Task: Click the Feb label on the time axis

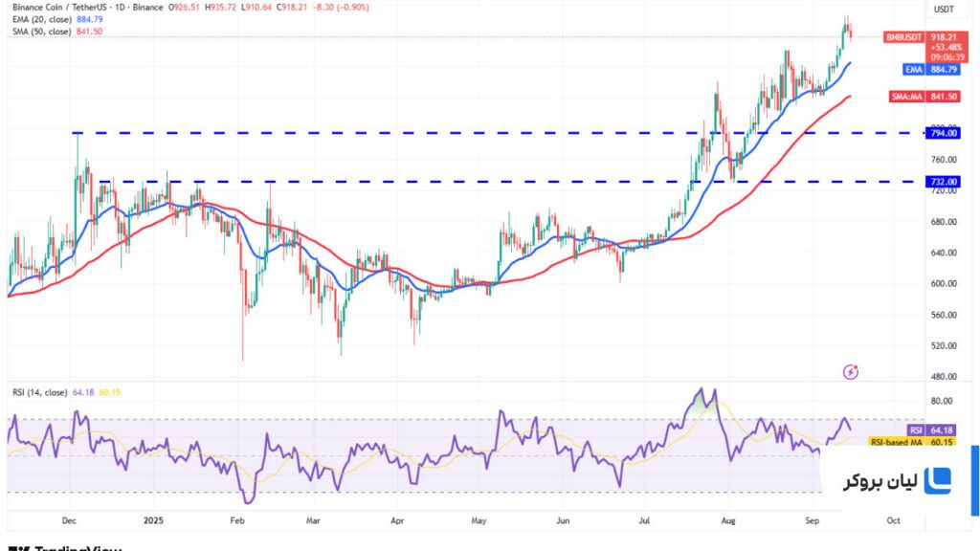Action: point(237,520)
